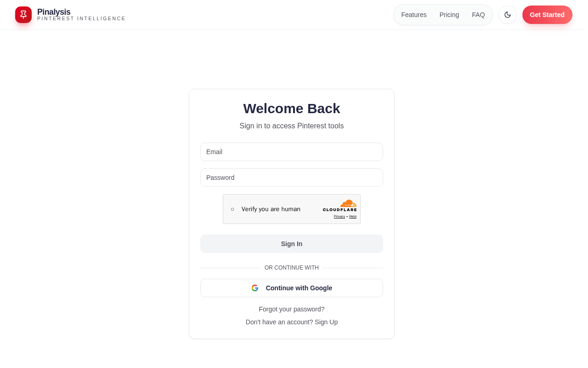Open the Forgot your password link
This screenshot has width=588, height=368.
click(292, 309)
